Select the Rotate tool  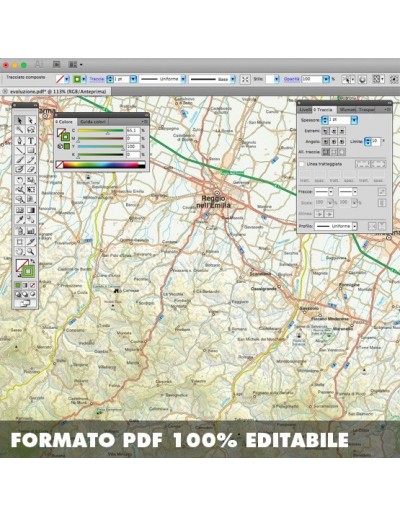point(20,180)
